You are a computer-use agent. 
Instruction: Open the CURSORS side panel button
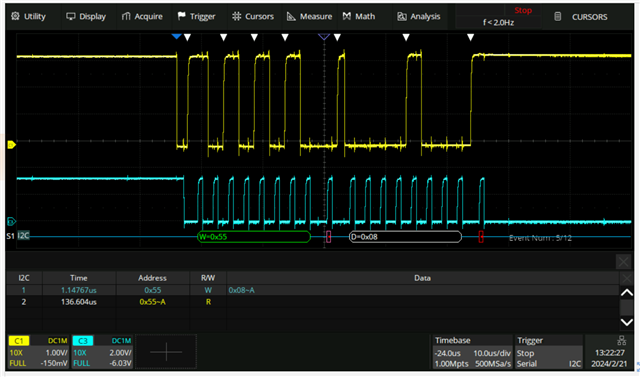pyautogui.click(x=589, y=17)
